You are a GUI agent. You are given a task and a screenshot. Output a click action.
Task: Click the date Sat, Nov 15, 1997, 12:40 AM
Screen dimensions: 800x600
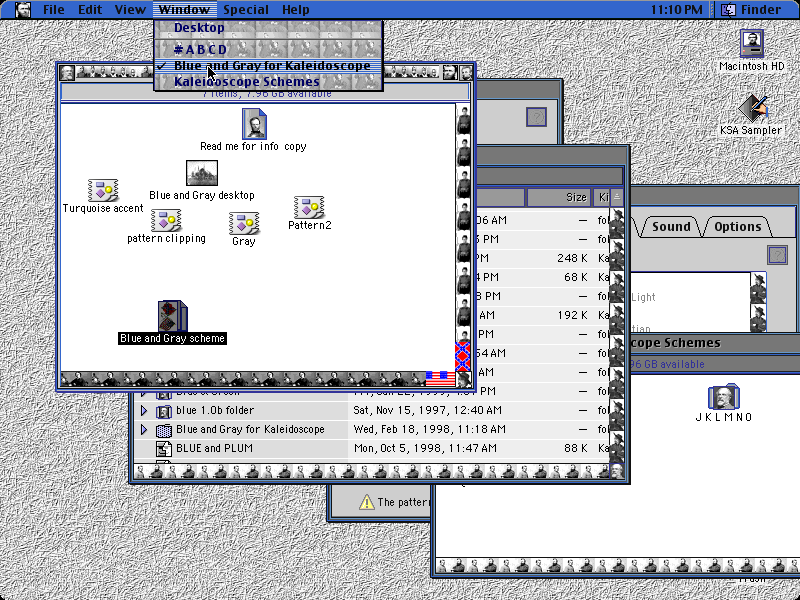427,410
